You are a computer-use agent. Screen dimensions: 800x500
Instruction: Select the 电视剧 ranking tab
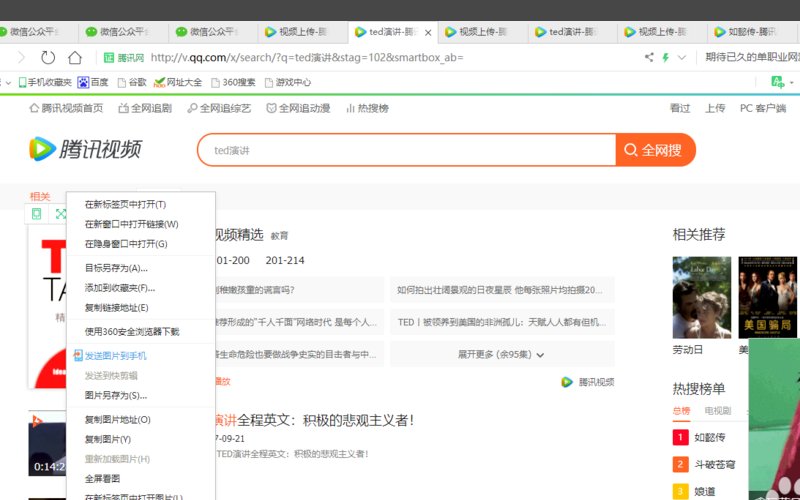coord(718,411)
